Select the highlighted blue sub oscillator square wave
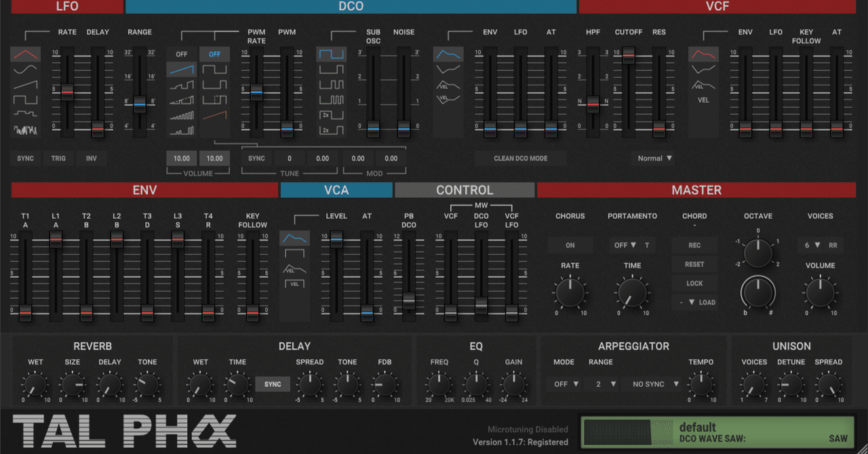 click(x=331, y=54)
